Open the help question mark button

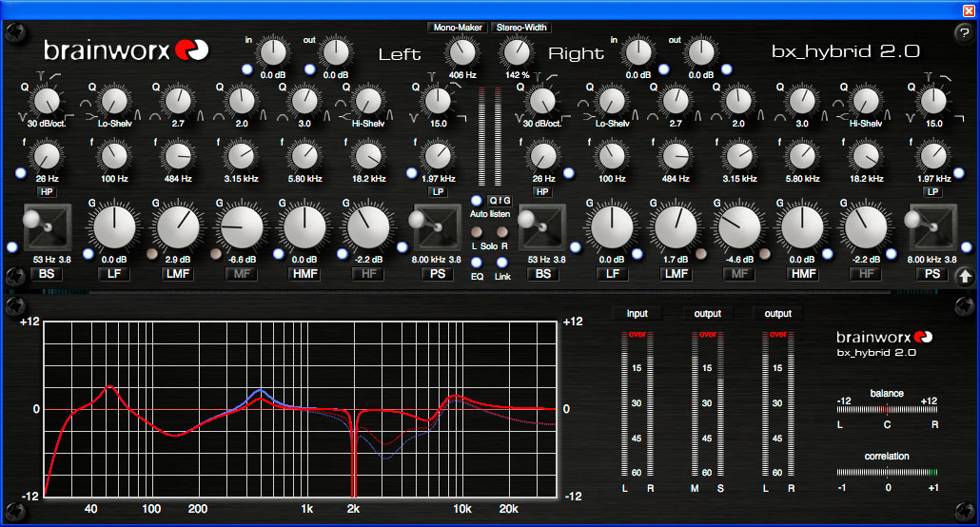964,32
